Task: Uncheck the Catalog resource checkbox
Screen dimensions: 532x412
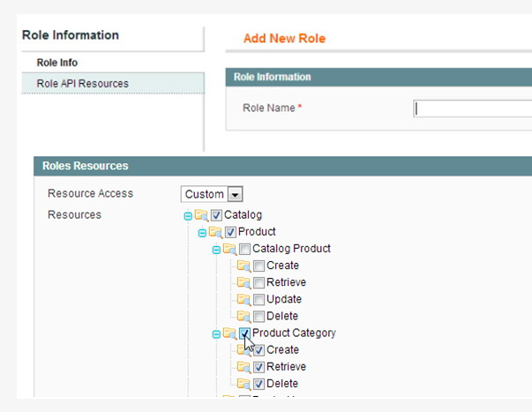Action: point(216,215)
